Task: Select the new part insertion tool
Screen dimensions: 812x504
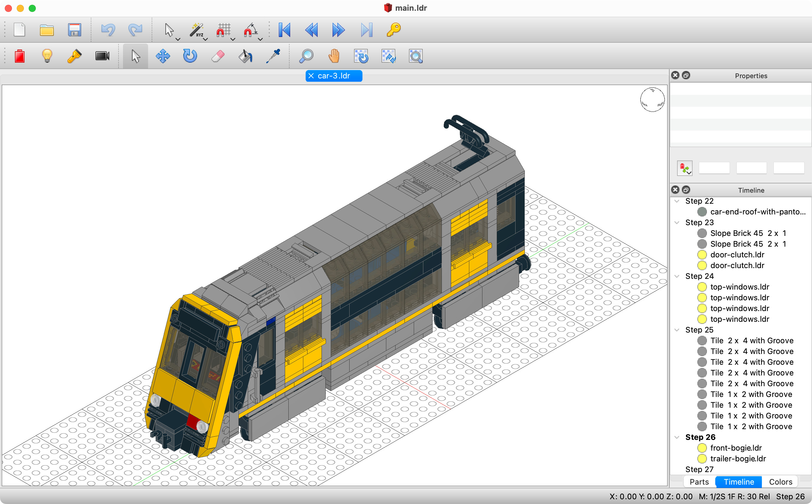Action: 19,56
